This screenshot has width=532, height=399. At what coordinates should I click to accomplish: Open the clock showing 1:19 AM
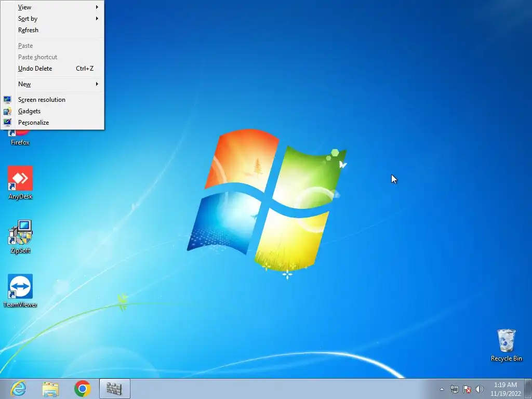pos(506,389)
